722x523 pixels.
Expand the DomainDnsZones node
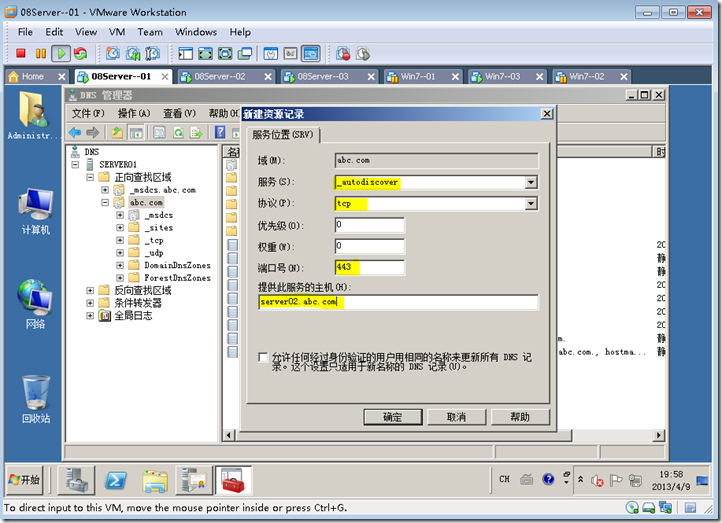(120, 265)
